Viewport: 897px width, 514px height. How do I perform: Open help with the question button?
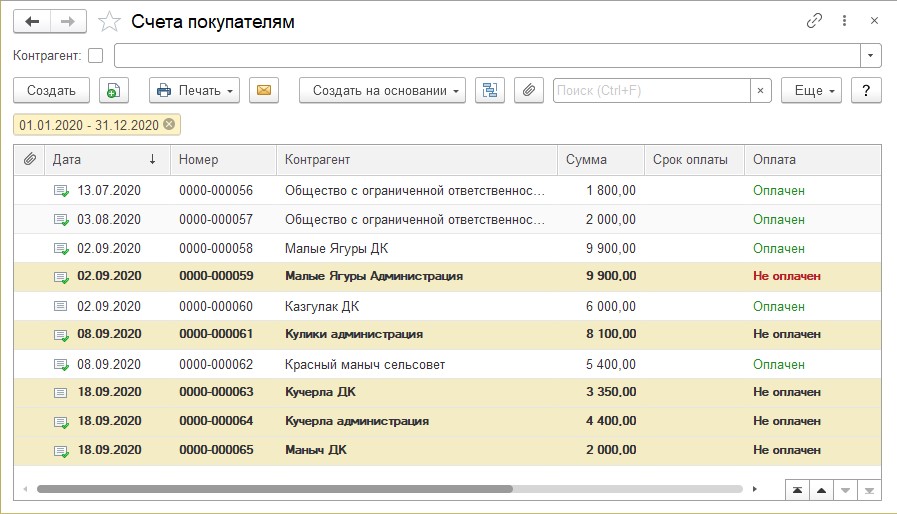coord(866,90)
